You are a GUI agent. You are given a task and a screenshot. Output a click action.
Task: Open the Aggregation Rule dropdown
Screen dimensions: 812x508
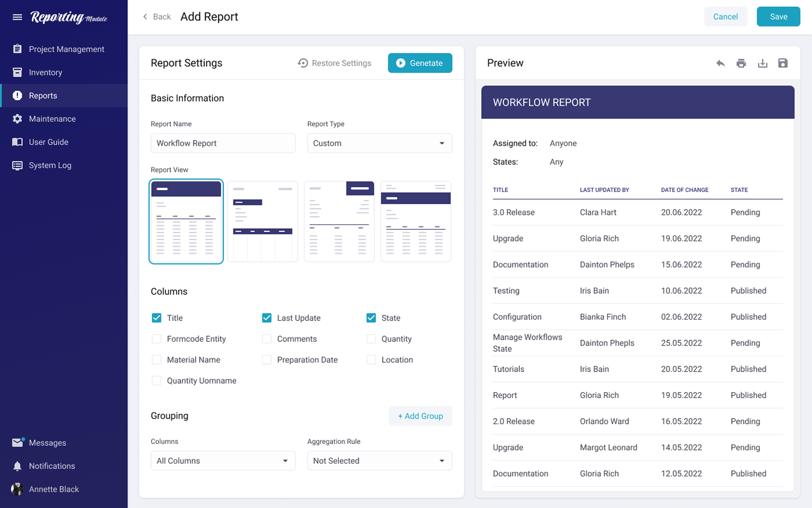click(380, 461)
